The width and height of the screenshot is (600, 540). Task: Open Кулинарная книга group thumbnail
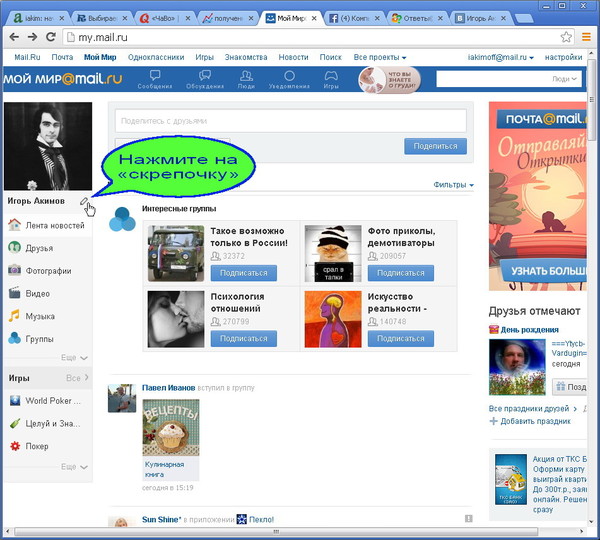click(x=171, y=427)
